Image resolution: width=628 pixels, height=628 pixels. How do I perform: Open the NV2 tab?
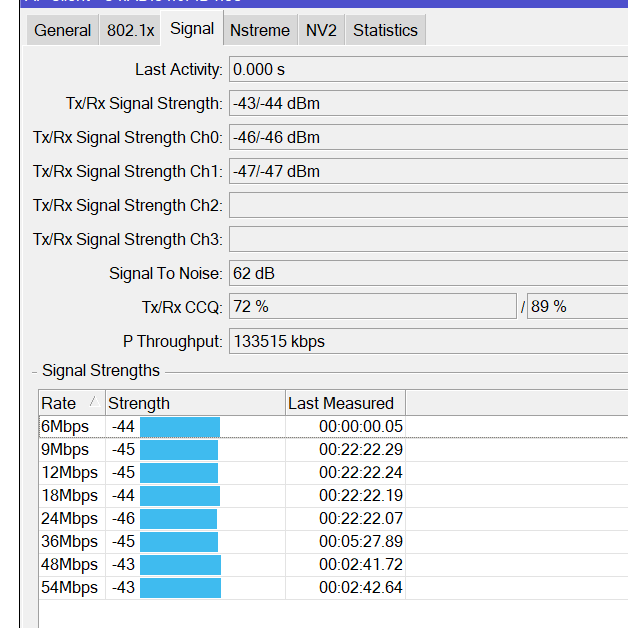click(321, 30)
